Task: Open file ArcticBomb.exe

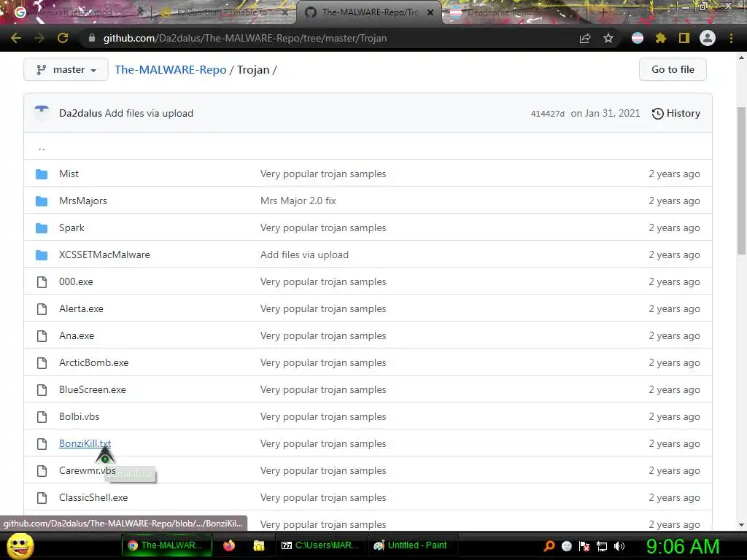Action: 94,363
